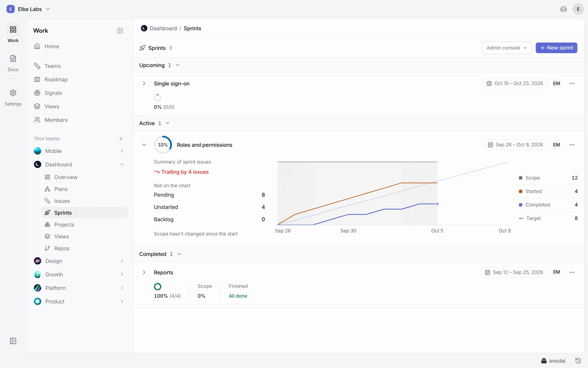Viewport: 588px width, 368px height.
Task: Expand the Platform team
Action: [122, 288]
